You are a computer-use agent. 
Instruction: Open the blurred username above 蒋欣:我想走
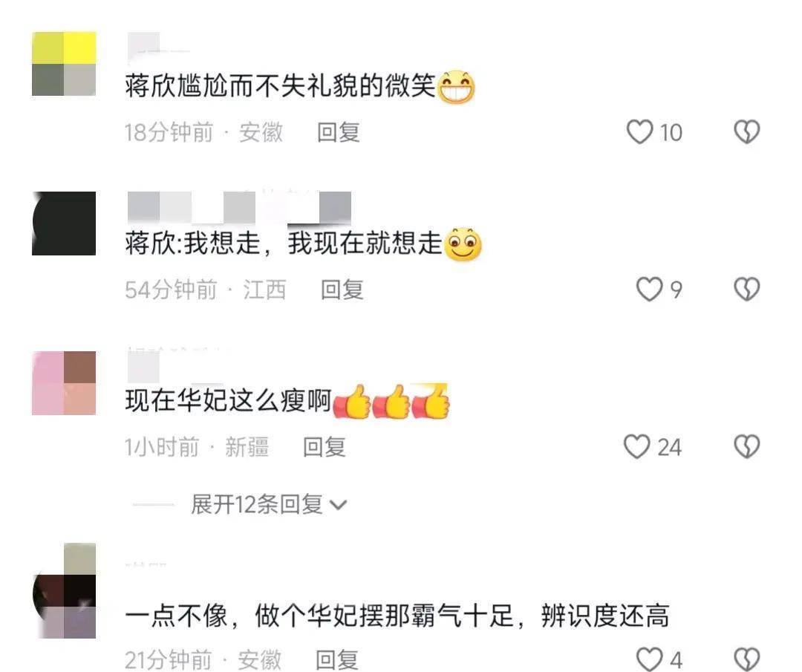(239, 207)
